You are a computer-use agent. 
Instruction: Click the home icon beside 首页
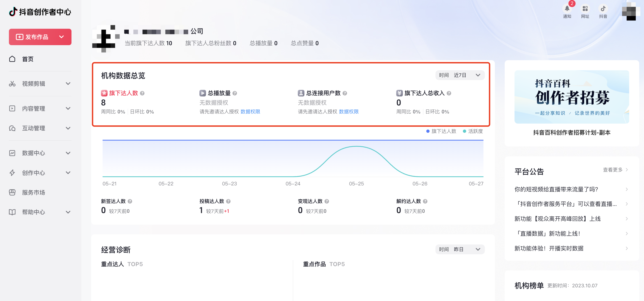(x=12, y=59)
